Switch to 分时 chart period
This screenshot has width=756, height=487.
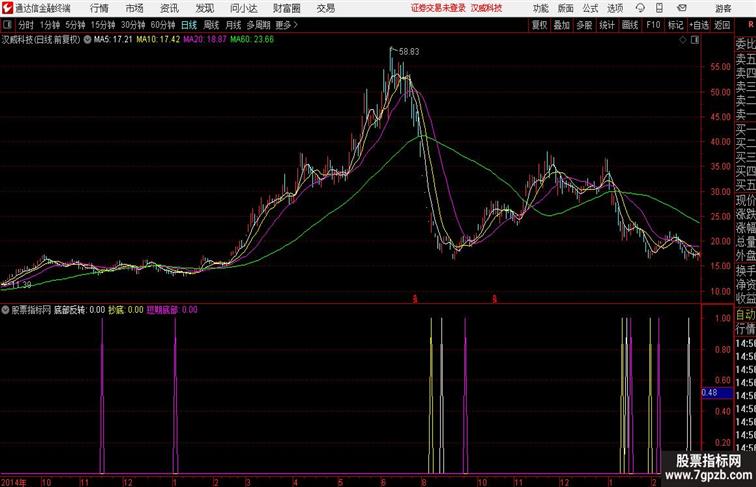click(26, 25)
